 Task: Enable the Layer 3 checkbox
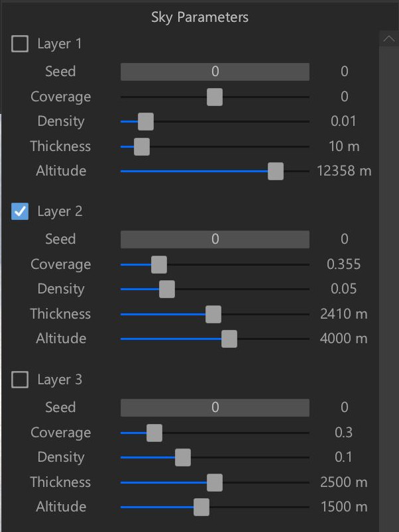tap(20, 380)
